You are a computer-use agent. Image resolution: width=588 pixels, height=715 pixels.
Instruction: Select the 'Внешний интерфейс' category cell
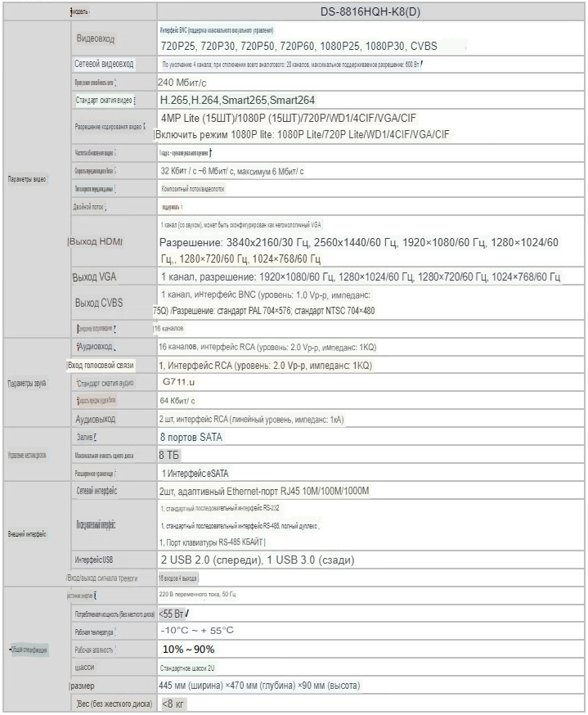(x=27, y=534)
